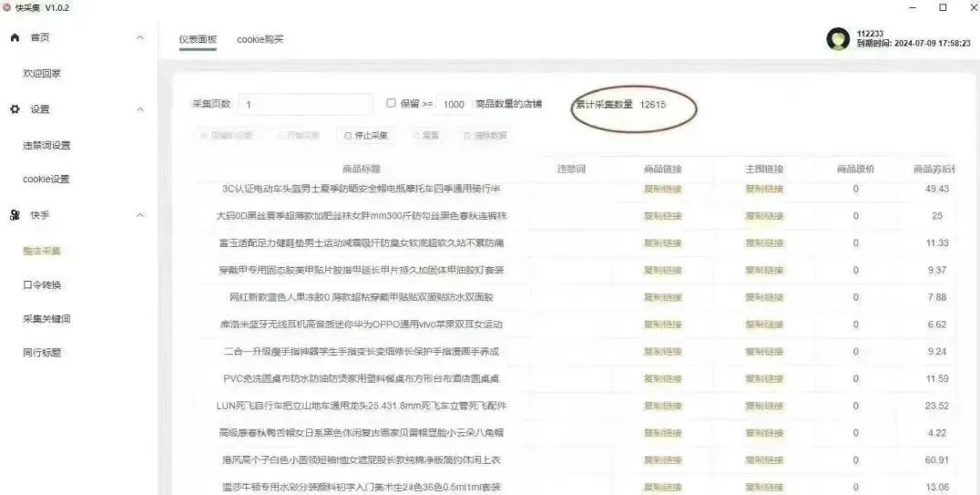This screenshot has width=980, height=495.
Task: Select the 仪表面板 tab
Action: pyautogui.click(x=198, y=39)
